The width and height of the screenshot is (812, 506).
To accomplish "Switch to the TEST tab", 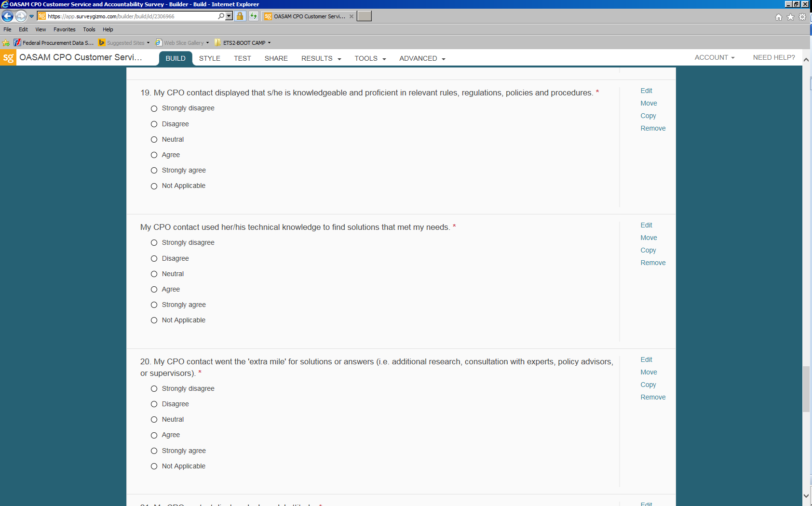I will click(x=243, y=58).
